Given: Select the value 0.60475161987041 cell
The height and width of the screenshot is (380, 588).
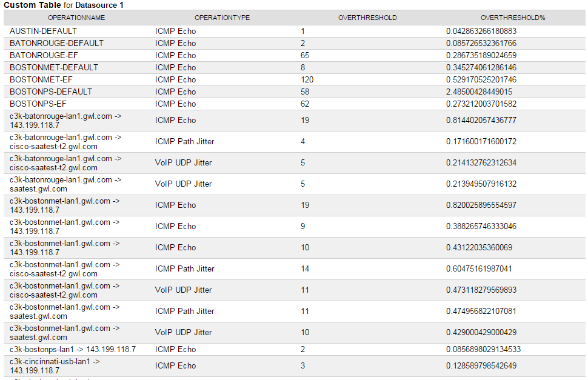Looking at the screenshot, I should click(x=479, y=268).
